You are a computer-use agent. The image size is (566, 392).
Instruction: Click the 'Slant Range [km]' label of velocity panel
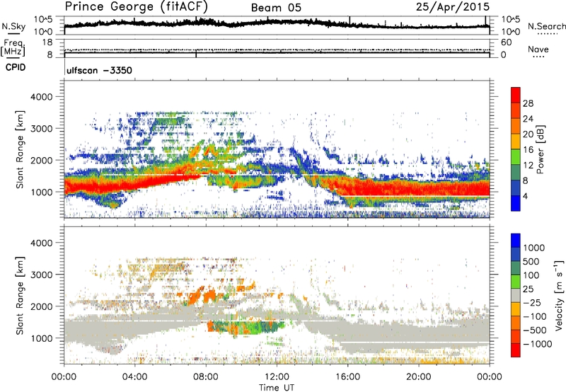click(20, 296)
